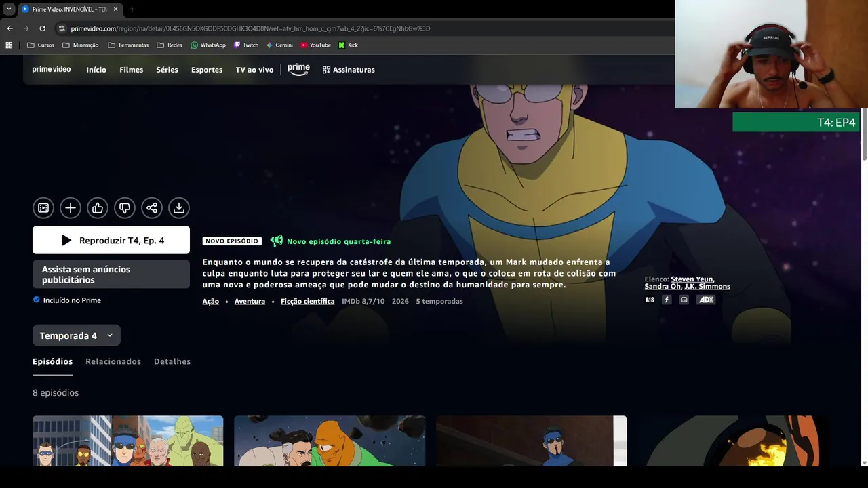
Task: Click the Aventura genre link
Action: click(250, 301)
